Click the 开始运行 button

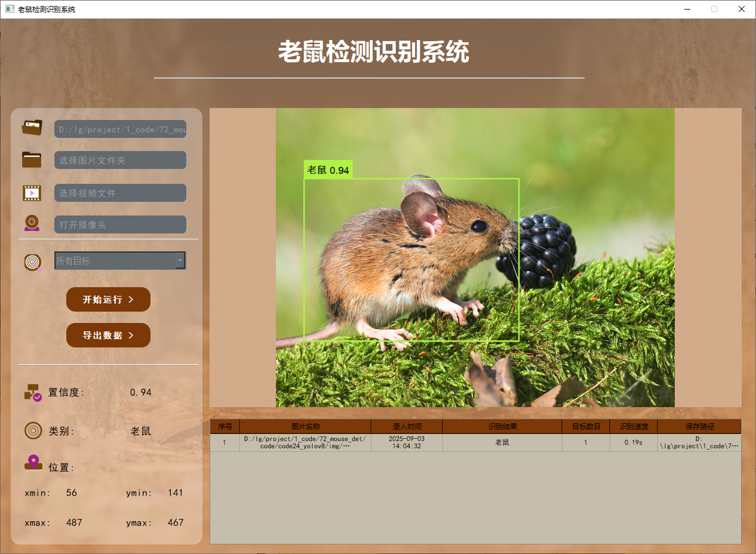pos(108,299)
